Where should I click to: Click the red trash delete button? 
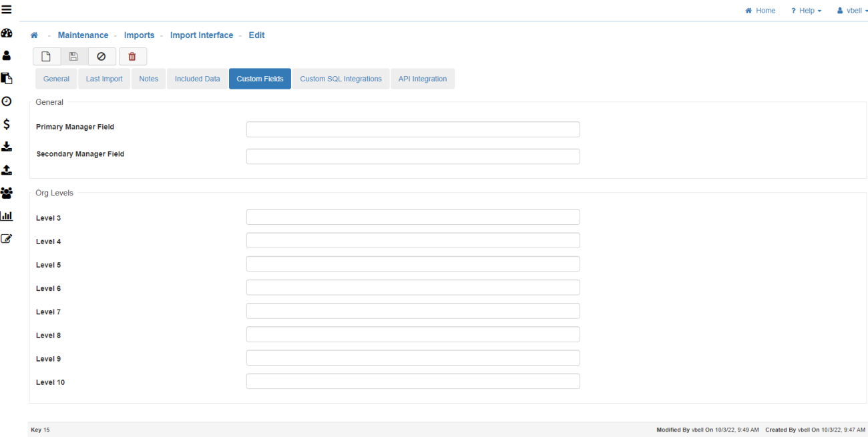pos(132,57)
